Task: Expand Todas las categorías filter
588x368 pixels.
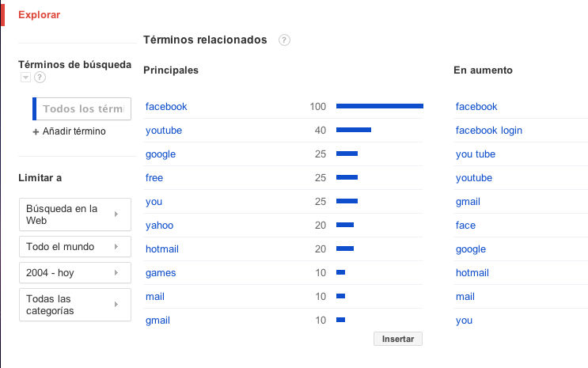Action: (x=74, y=305)
